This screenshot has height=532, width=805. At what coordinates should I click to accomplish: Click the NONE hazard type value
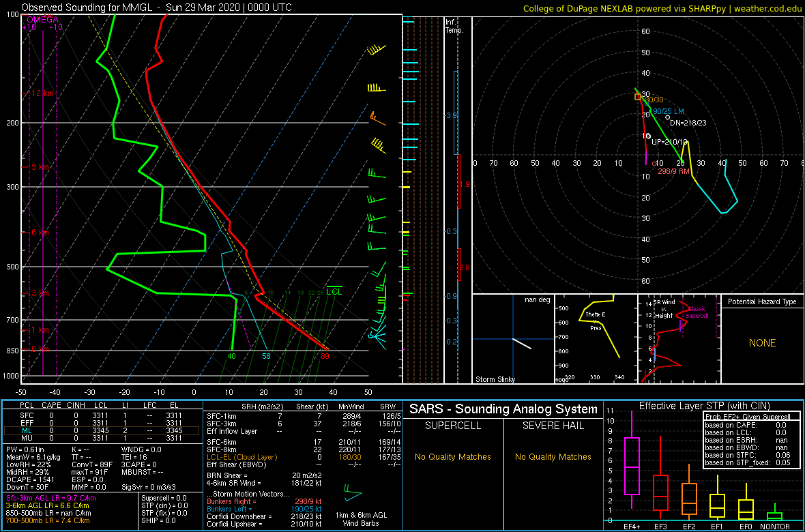tap(762, 343)
